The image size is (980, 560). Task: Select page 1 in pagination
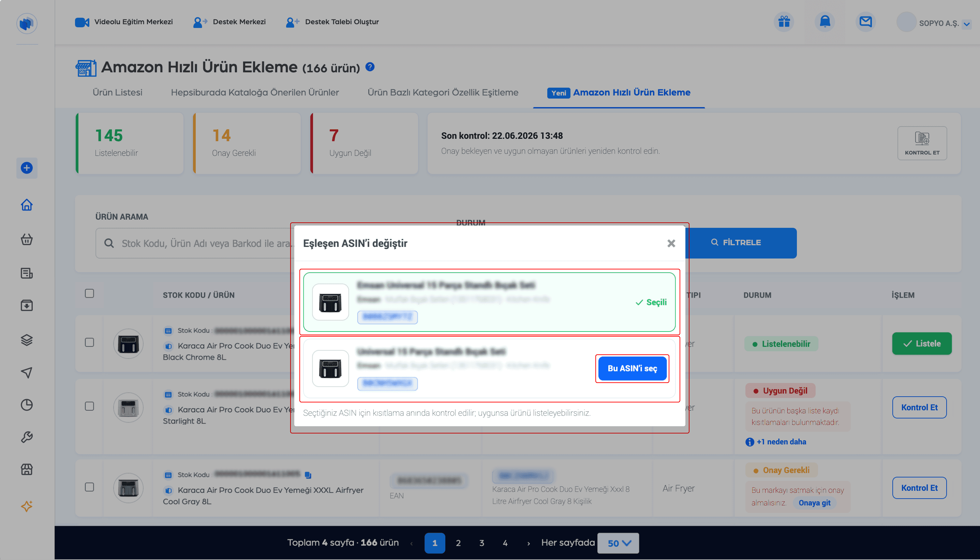(x=435, y=543)
